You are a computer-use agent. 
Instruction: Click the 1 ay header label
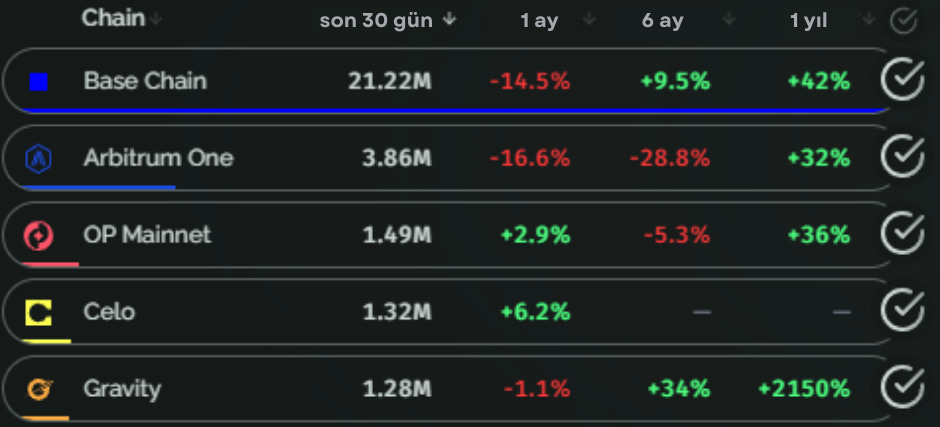tap(539, 22)
